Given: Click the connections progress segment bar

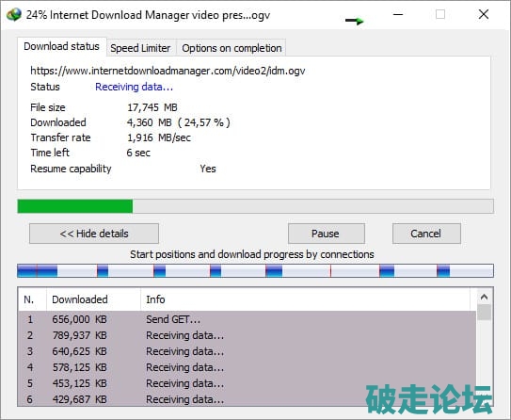Looking at the screenshot, I should [x=255, y=271].
